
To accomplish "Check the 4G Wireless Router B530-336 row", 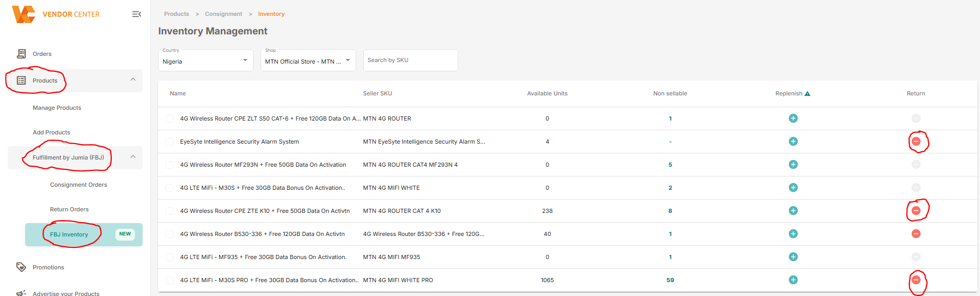I will [x=169, y=234].
